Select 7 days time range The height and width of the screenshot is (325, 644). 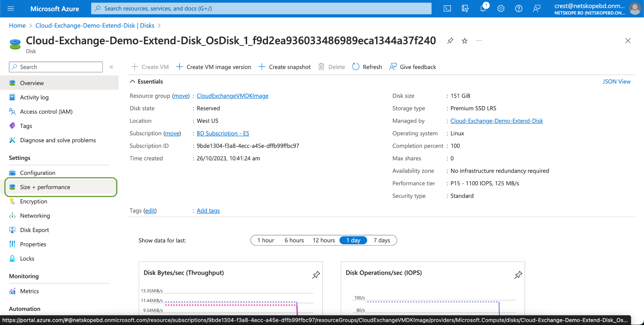coord(382,240)
